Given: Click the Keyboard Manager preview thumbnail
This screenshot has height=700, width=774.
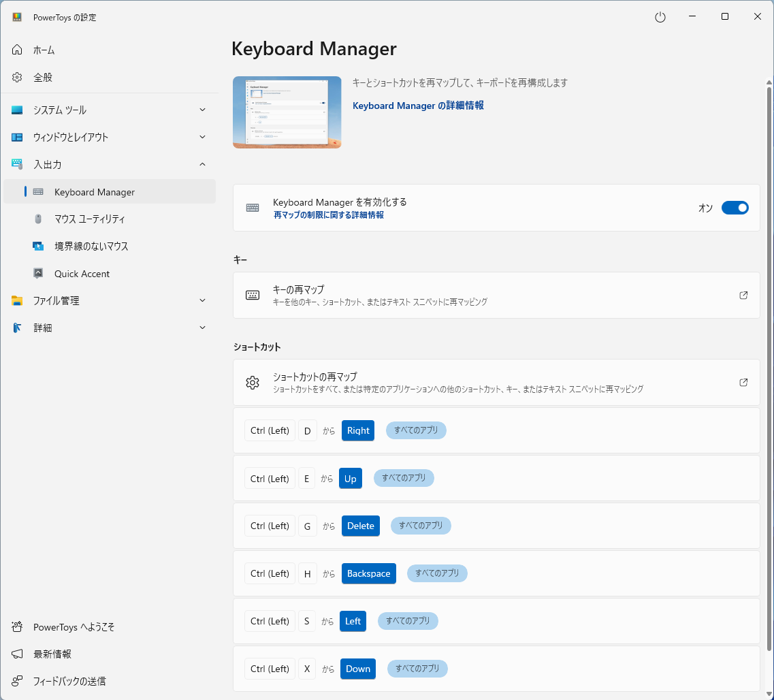Looking at the screenshot, I should point(287,112).
